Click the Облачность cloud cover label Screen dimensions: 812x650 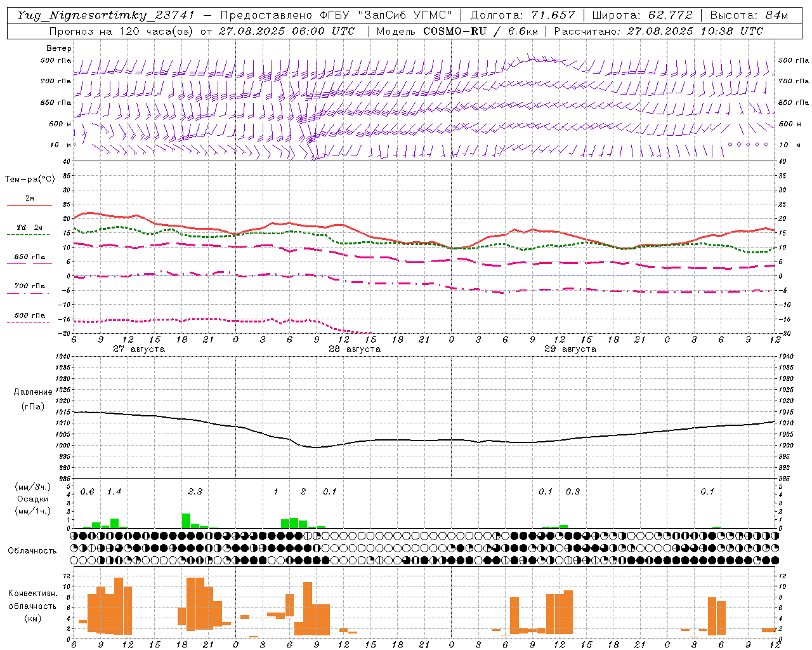click(x=32, y=550)
